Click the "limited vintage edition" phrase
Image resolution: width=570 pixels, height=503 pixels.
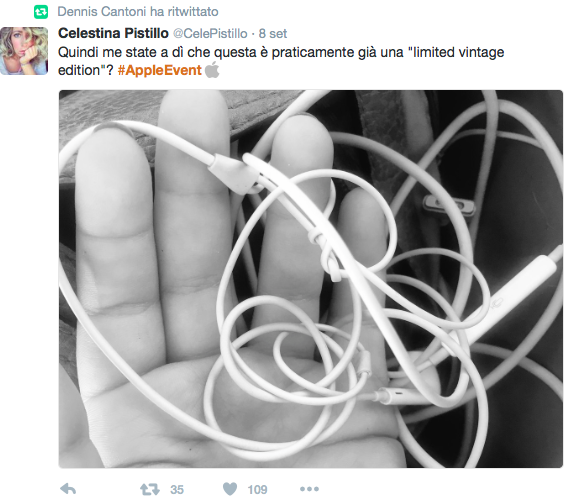281,61
